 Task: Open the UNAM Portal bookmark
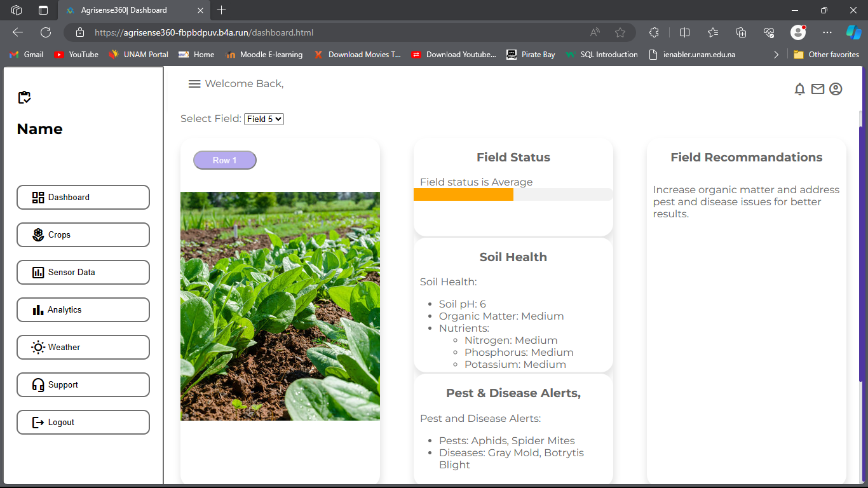click(x=138, y=55)
